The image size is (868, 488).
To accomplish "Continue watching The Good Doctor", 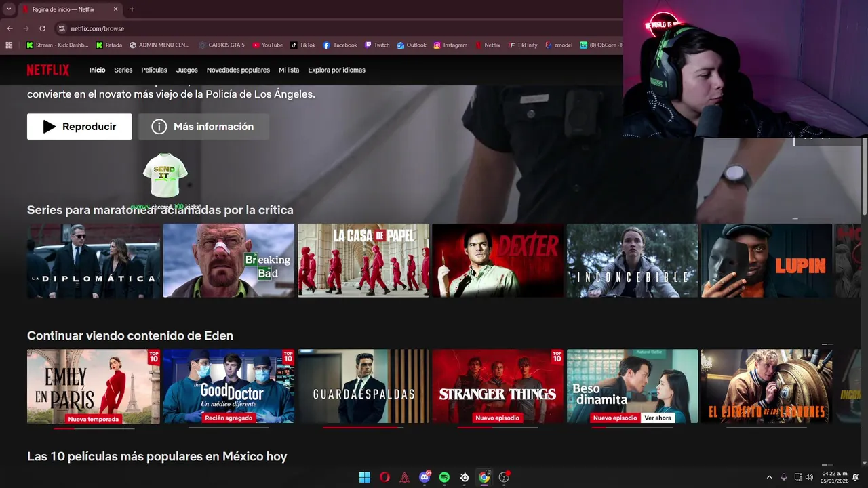I will point(229,386).
